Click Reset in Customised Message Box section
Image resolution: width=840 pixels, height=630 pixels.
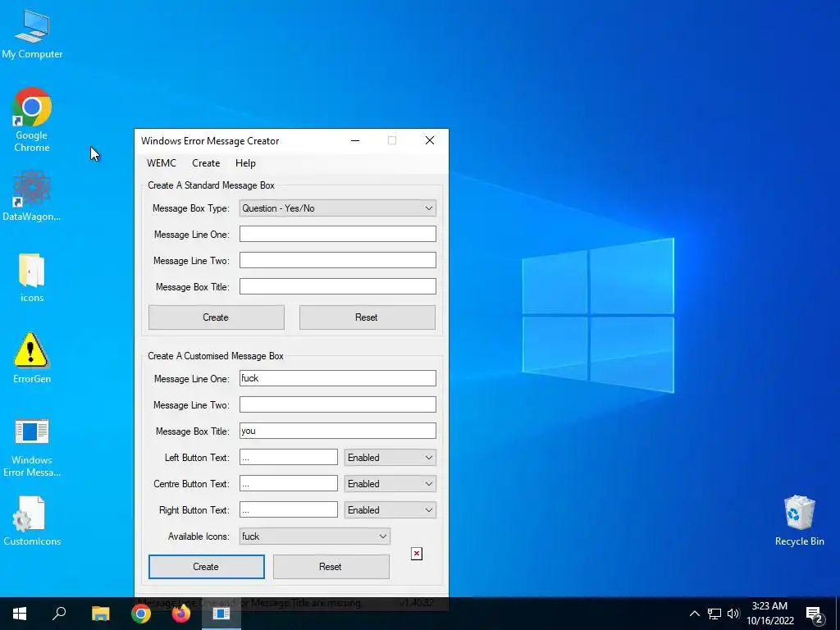point(331,567)
